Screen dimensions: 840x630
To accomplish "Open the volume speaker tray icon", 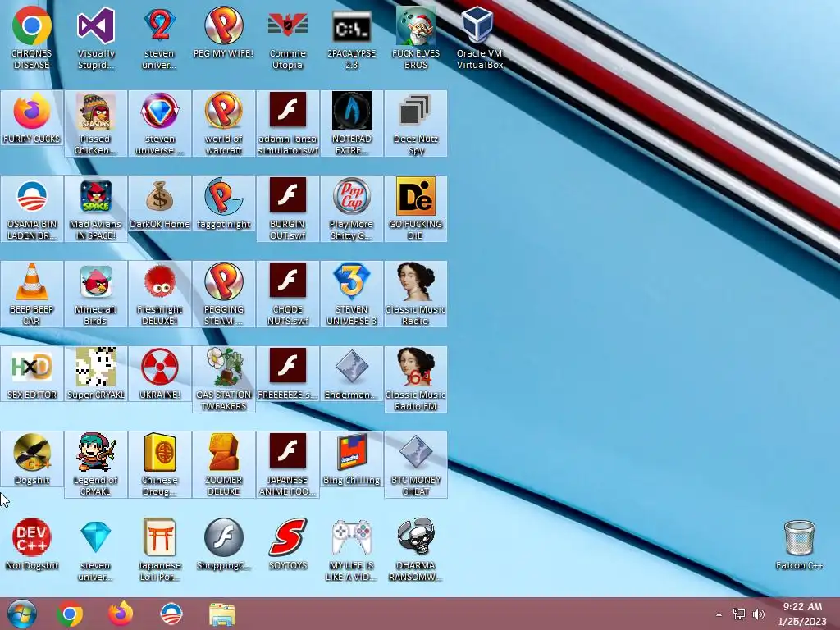I will pyautogui.click(x=759, y=614).
